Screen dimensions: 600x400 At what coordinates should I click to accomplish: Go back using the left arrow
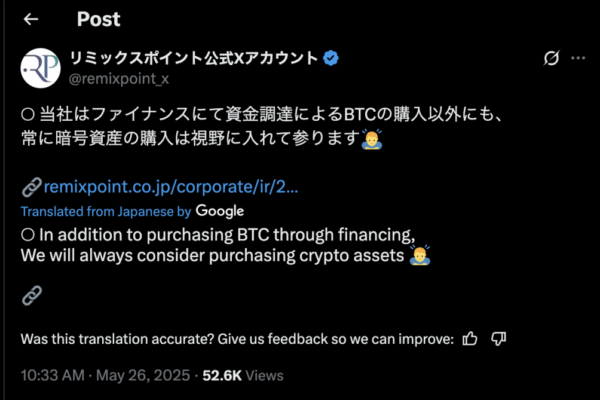31,19
